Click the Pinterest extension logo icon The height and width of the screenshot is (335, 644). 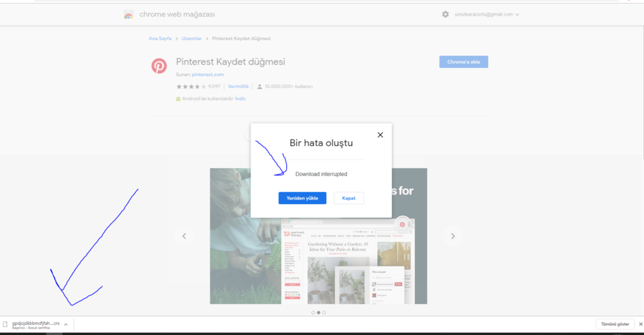pos(159,66)
